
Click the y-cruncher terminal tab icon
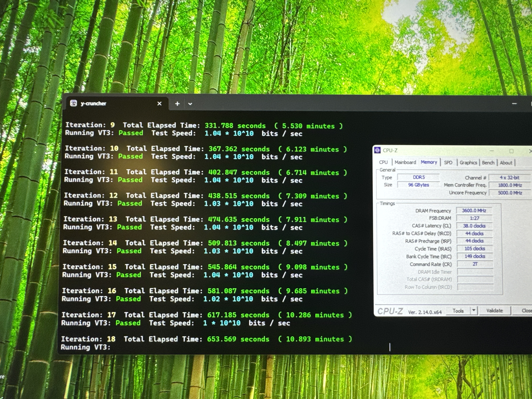pos(73,103)
